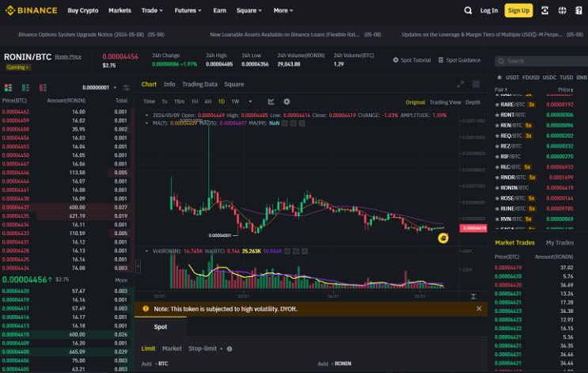
Task: Open the Trade dropdown menu
Action: click(x=152, y=10)
